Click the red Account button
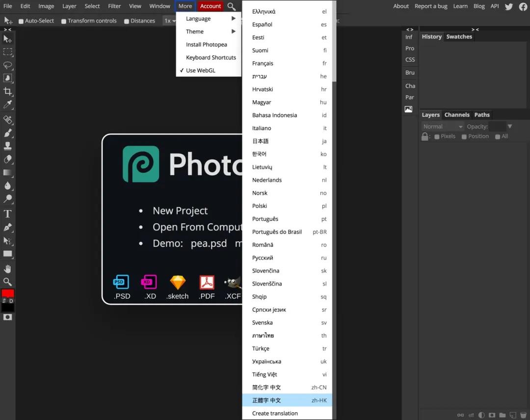 click(211, 6)
